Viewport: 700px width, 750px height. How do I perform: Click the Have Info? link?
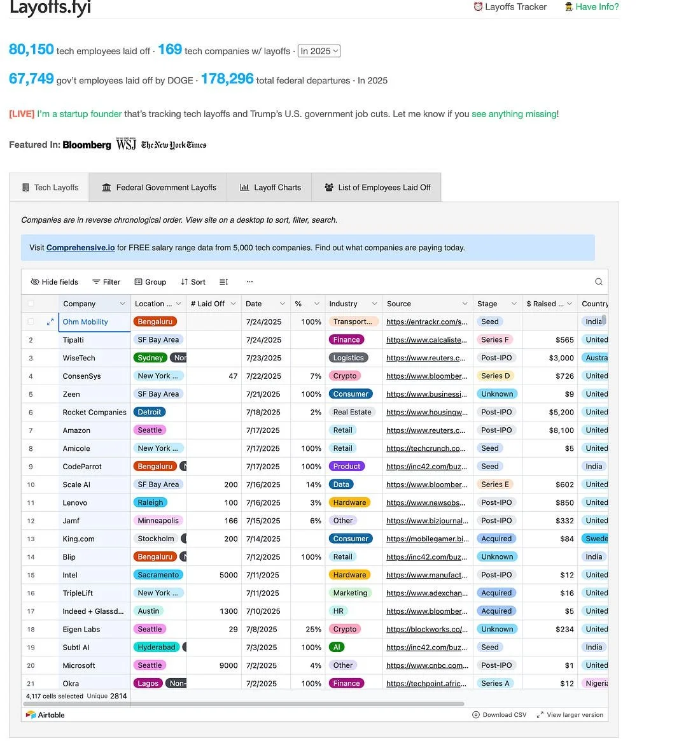[592, 7]
